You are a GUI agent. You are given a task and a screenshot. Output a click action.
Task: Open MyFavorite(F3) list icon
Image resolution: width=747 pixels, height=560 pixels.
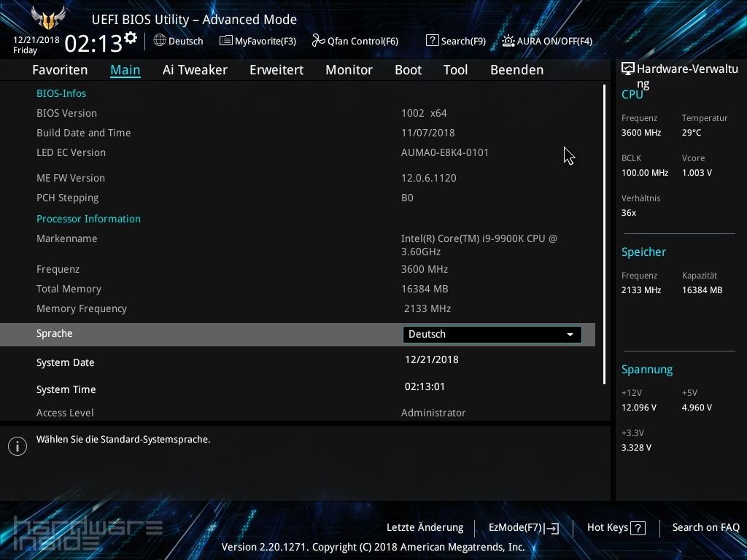[x=226, y=41]
